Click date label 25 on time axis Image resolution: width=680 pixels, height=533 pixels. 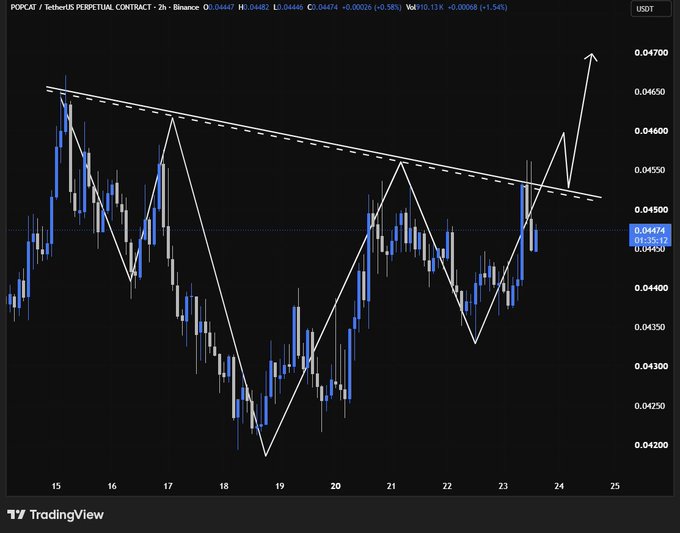pyautogui.click(x=615, y=486)
